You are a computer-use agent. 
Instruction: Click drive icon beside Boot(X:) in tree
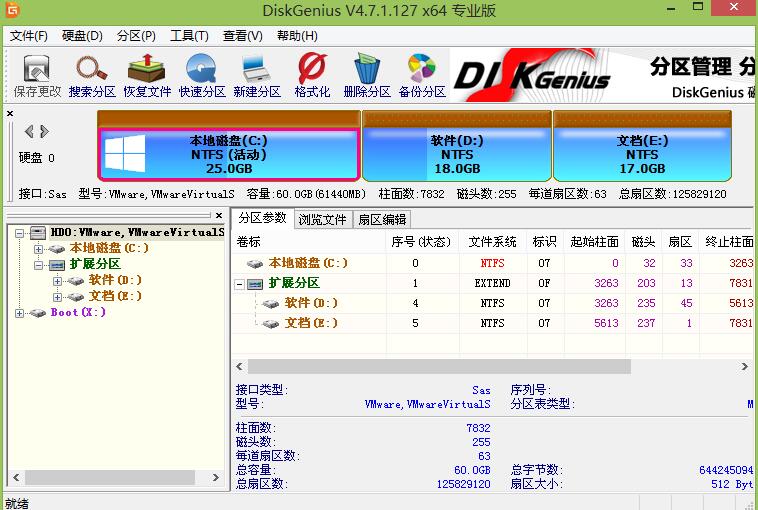38,313
